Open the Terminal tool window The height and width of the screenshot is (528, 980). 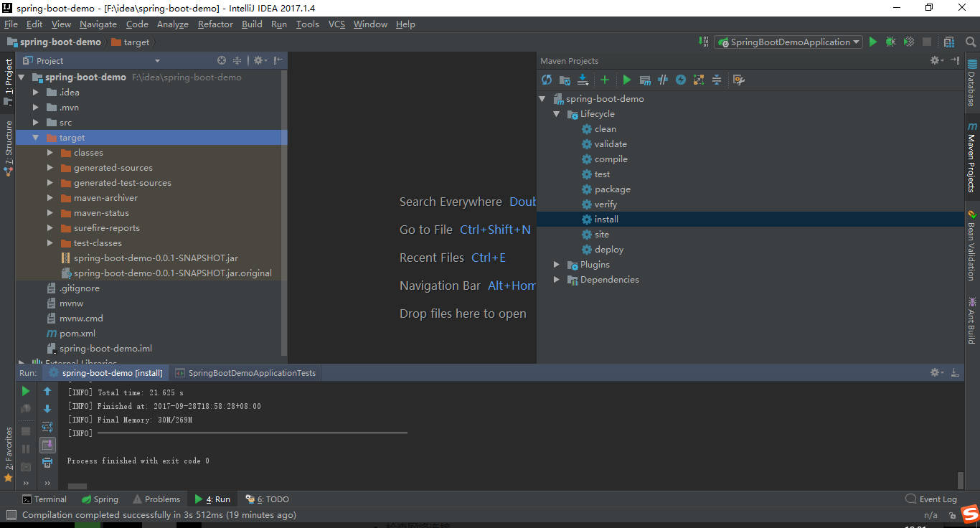(44, 499)
